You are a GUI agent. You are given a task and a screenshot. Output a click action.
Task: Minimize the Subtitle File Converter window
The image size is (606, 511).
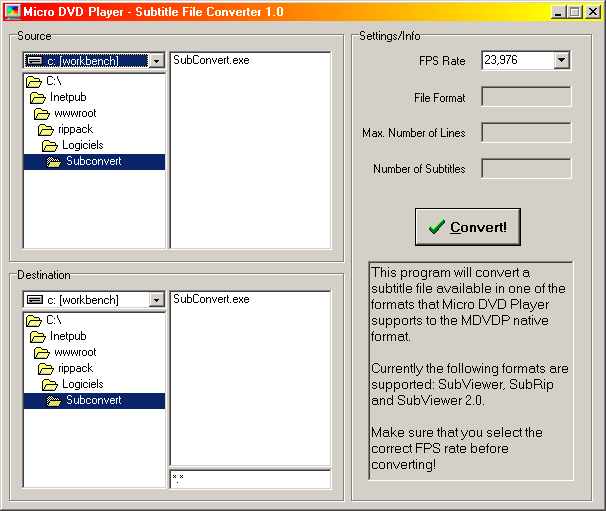[558, 12]
